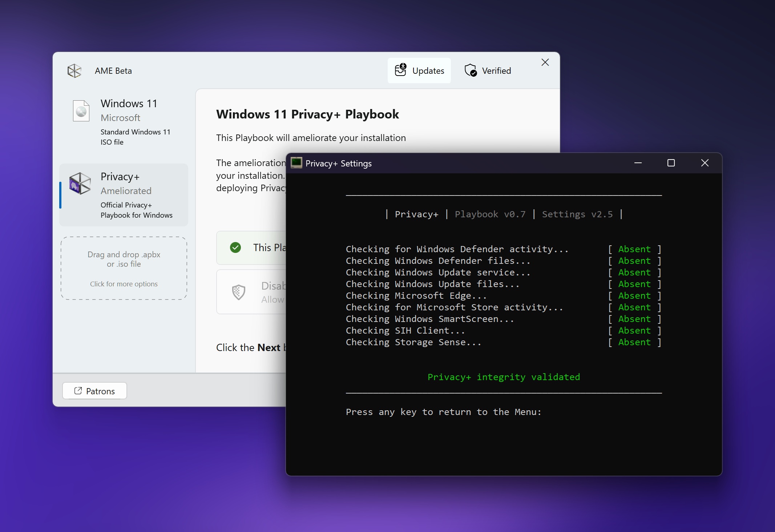Image resolution: width=775 pixels, height=532 pixels.
Task: Click 'Privacy+ integrity validated' message
Action: click(504, 377)
